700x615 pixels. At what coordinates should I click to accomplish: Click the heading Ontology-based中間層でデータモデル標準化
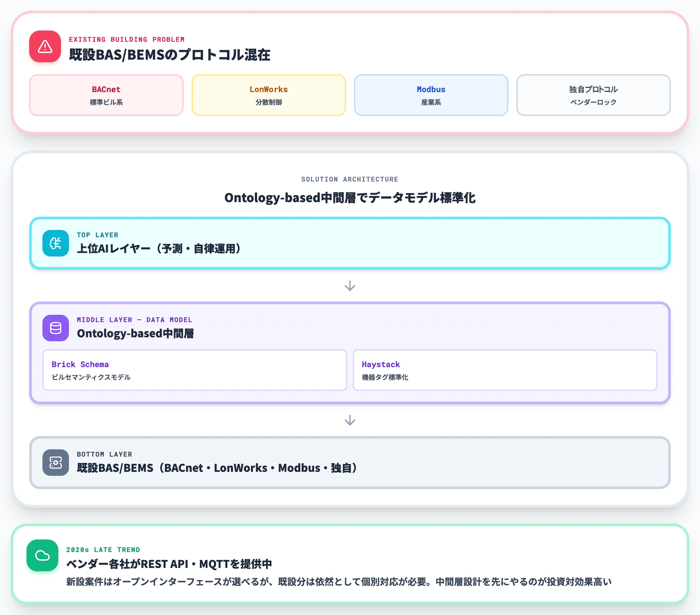(x=350, y=197)
